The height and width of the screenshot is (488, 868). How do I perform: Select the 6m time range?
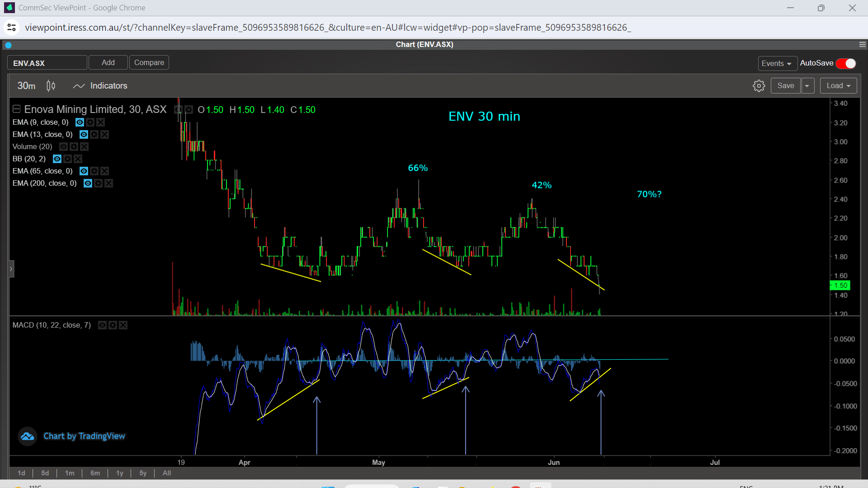pos(95,473)
